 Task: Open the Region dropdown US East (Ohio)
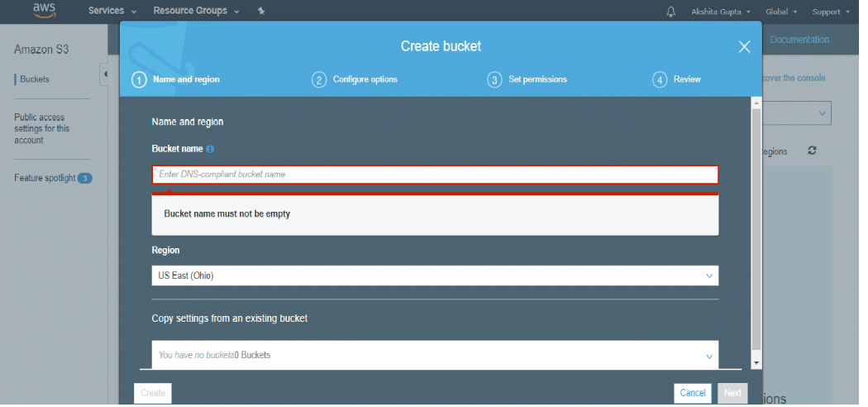(435, 275)
